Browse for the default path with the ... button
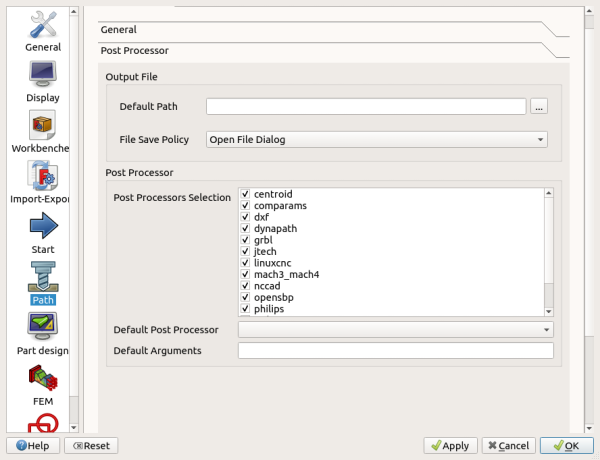 coord(539,106)
